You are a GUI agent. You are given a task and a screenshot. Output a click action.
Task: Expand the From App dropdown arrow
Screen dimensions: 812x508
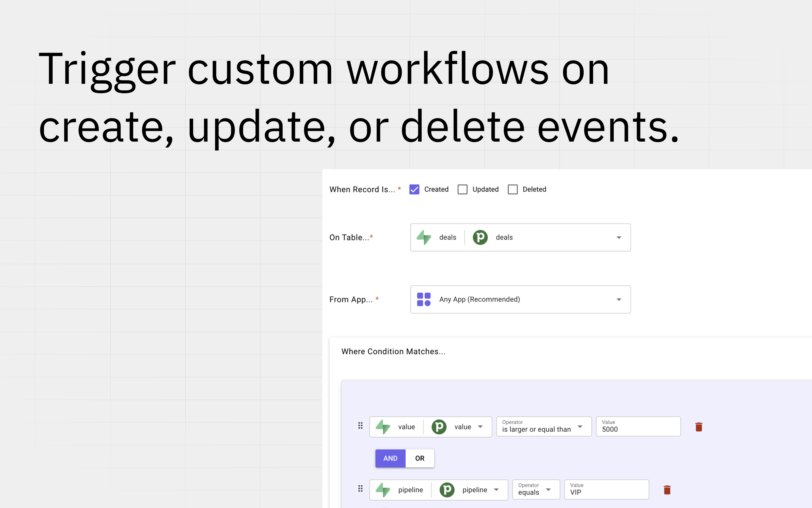pyautogui.click(x=619, y=299)
